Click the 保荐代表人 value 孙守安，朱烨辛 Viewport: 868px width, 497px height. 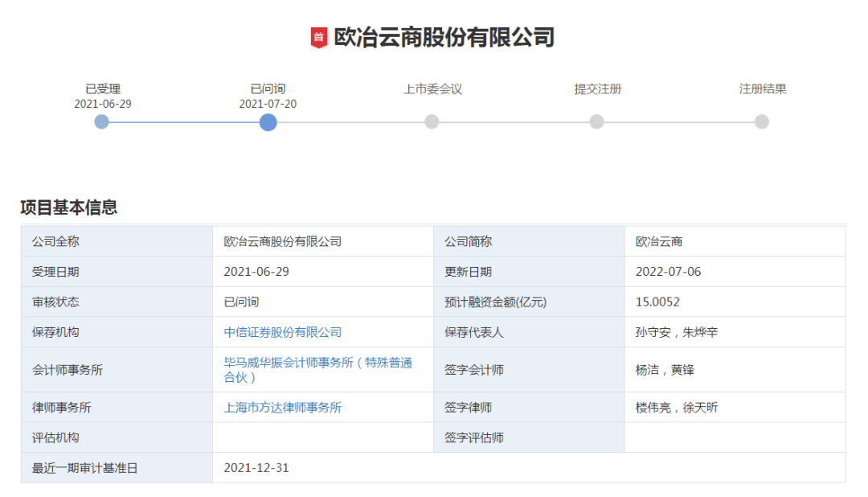coord(677,332)
